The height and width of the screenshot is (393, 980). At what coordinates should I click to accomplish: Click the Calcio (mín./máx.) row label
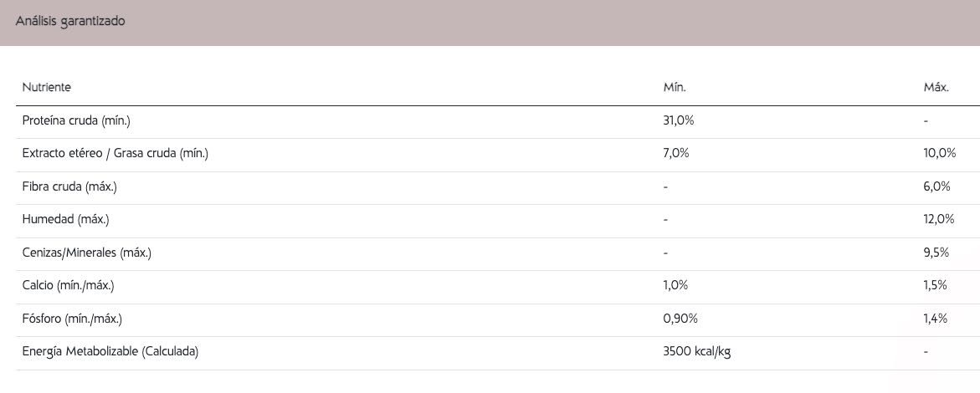point(68,285)
